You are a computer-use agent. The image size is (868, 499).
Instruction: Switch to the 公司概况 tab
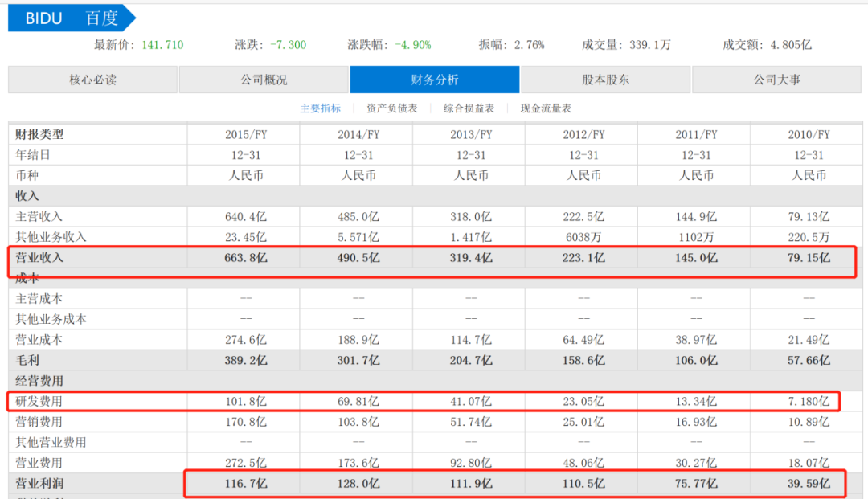264,80
